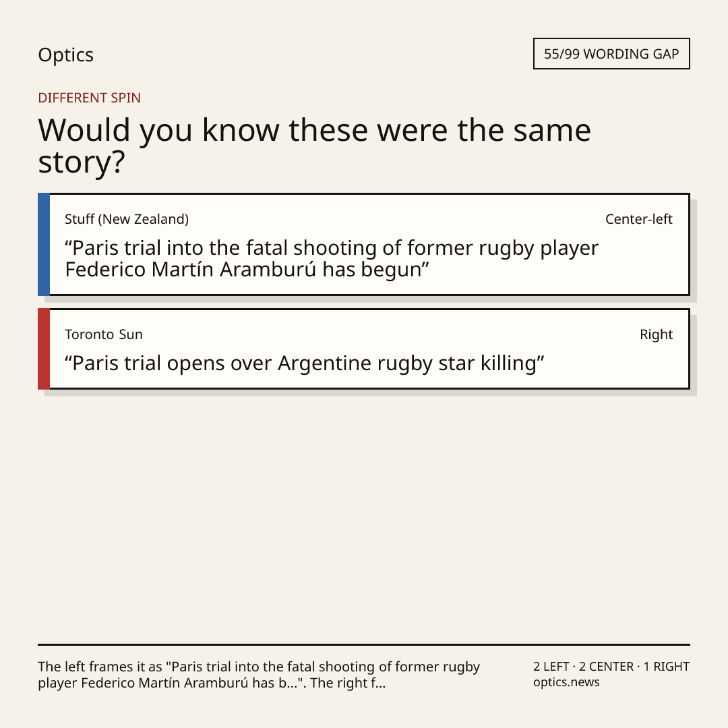Open the Stuff (New Zealand) headline card

pyautogui.click(x=364, y=244)
